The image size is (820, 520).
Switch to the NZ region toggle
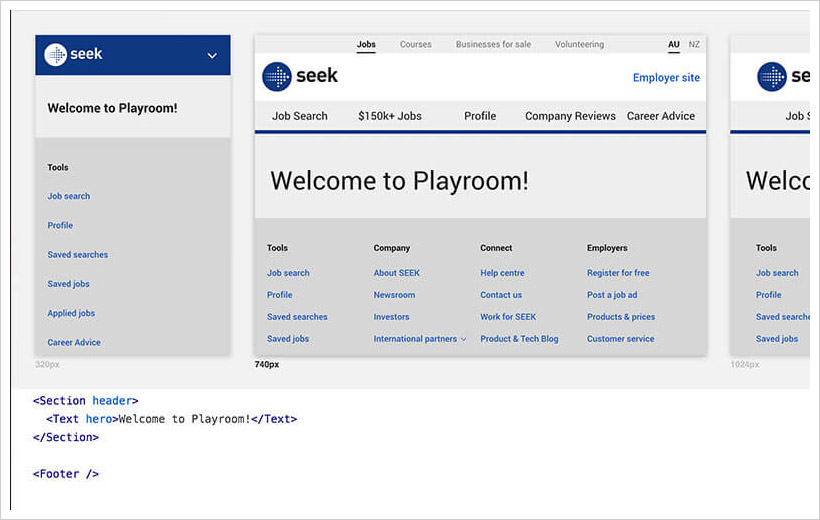coord(694,45)
